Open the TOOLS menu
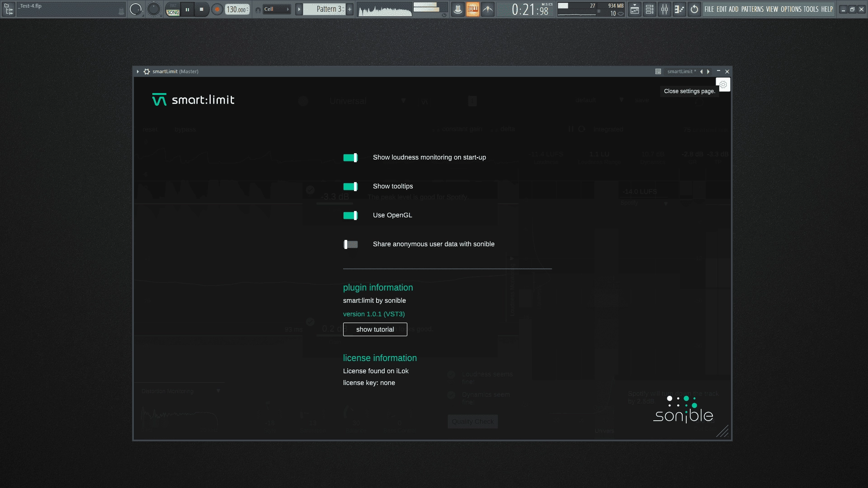 [811, 9]
